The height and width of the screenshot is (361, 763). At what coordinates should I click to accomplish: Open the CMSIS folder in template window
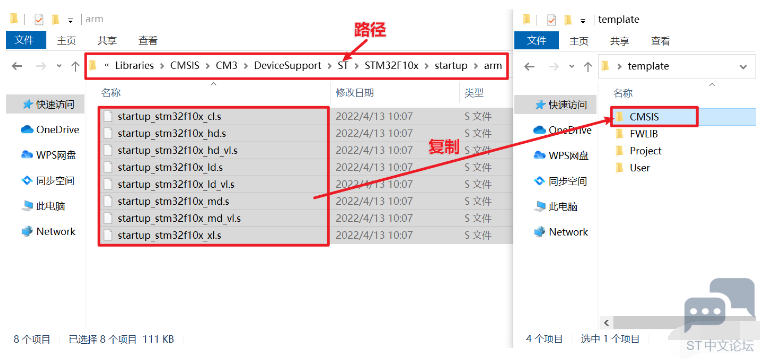click(x=644, y=117)
